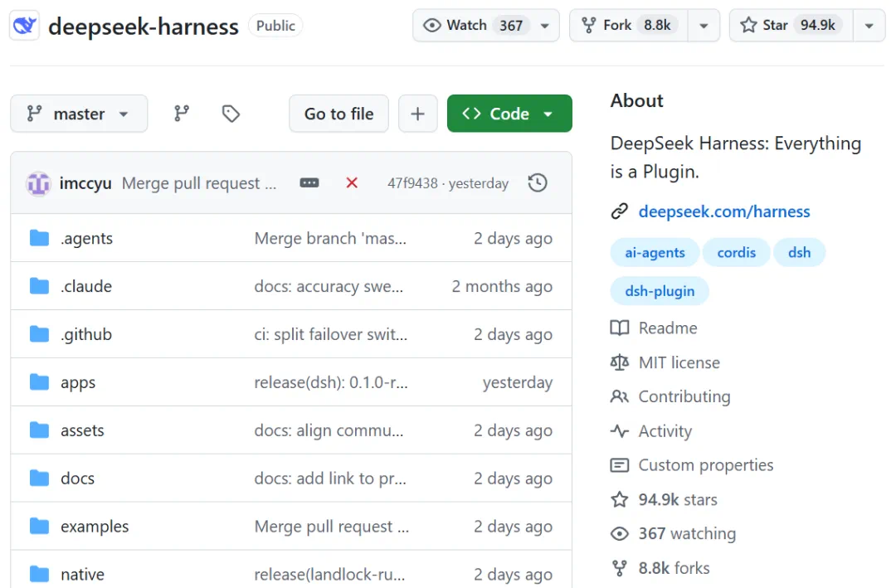Screen dimensions: 896x588
Task: Visit deepseek.com/harness link
Action: [x=724, y=211]
